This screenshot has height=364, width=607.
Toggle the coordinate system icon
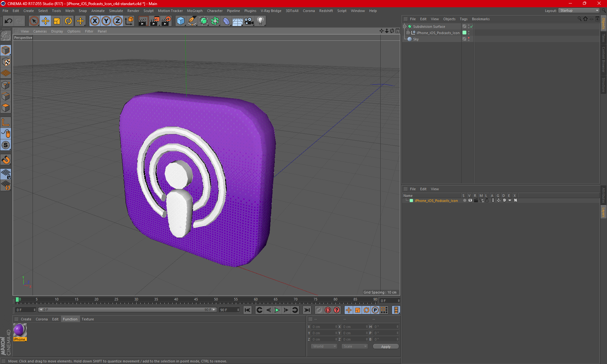click(x=129, y=21)
